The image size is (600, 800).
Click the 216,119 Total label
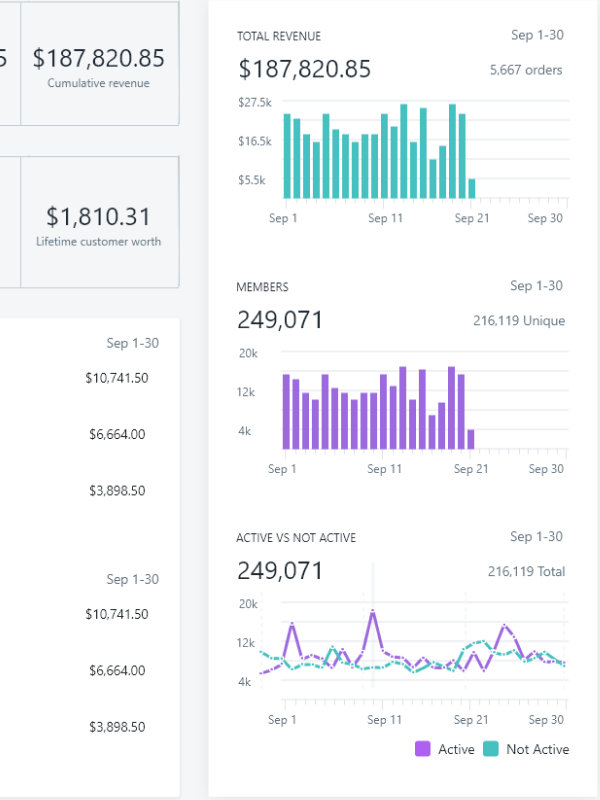point(526,571)
